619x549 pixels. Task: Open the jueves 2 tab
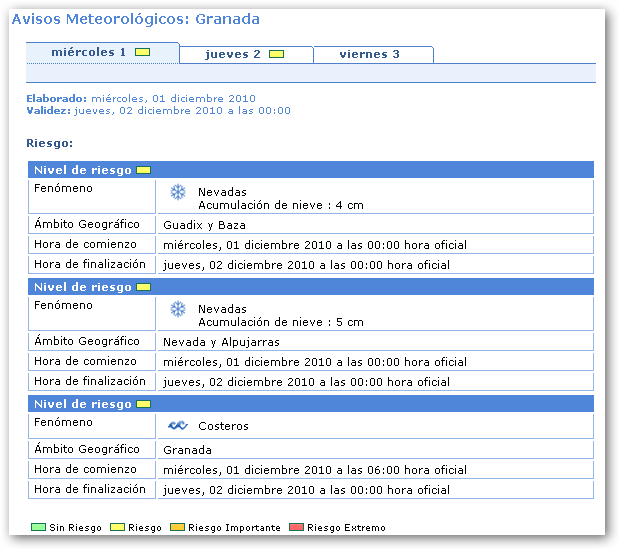233,54
